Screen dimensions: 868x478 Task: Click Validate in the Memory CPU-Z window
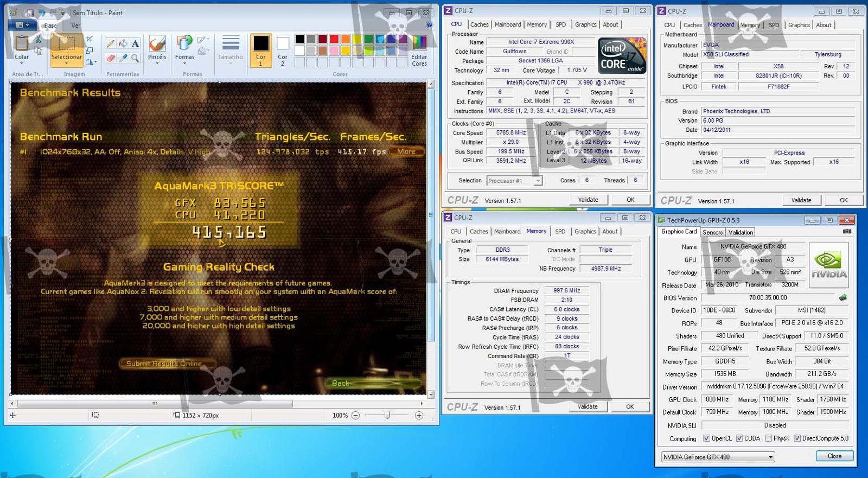[588, 406]
